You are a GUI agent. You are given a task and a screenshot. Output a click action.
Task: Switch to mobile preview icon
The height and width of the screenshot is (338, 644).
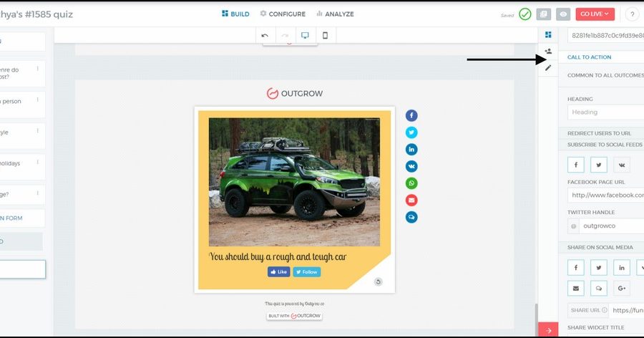(x=325, y=35)
